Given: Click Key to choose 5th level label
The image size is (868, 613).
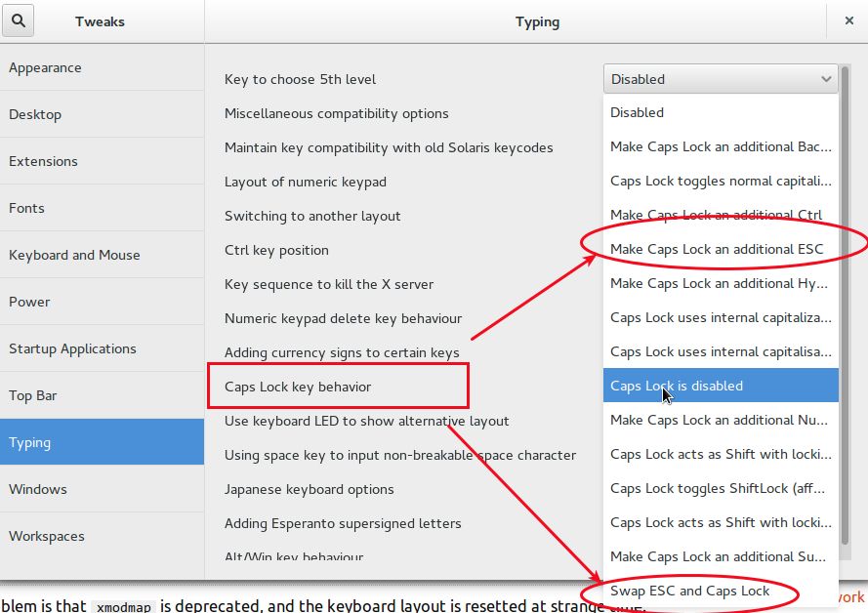Looking at the screenshot, I should (300, 79).
